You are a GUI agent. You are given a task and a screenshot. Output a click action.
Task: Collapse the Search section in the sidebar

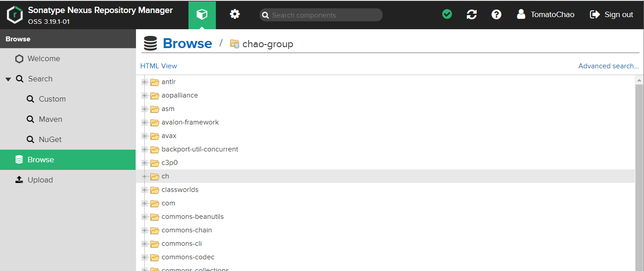tap(8, 78)
